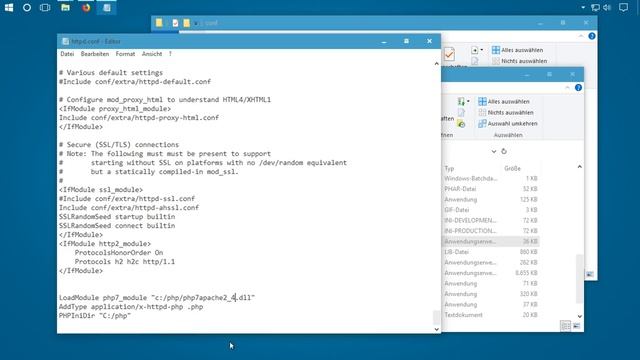Open the Format menu in Editor
The width and height of the screenshot is (640, 360).
[x=125, y=54]
